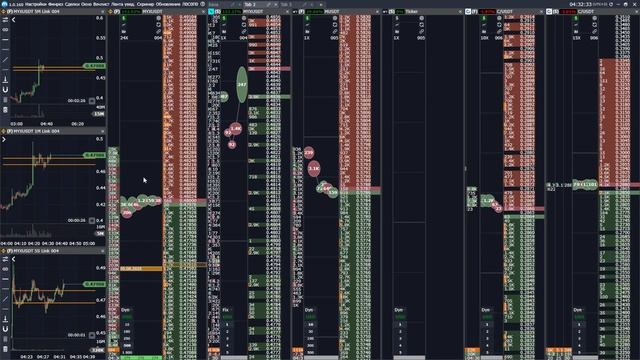Open Dyn volume mode in Ticker panel
The width and height of the screenshot is (640, 360).
coord(399,310)
